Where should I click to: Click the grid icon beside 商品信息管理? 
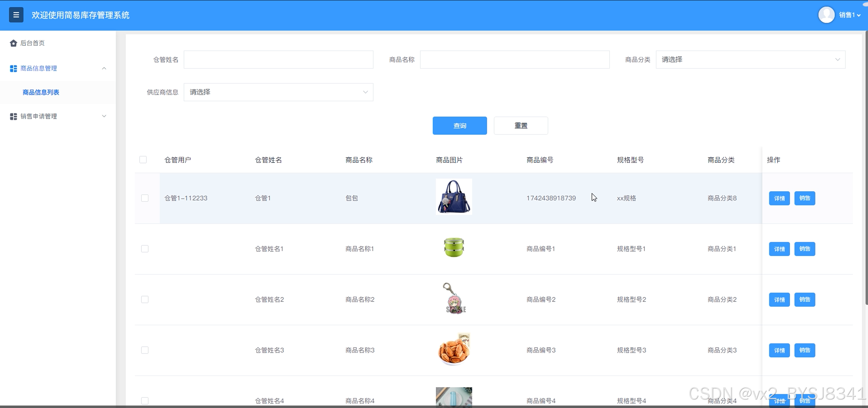click(x=13, y=69)
